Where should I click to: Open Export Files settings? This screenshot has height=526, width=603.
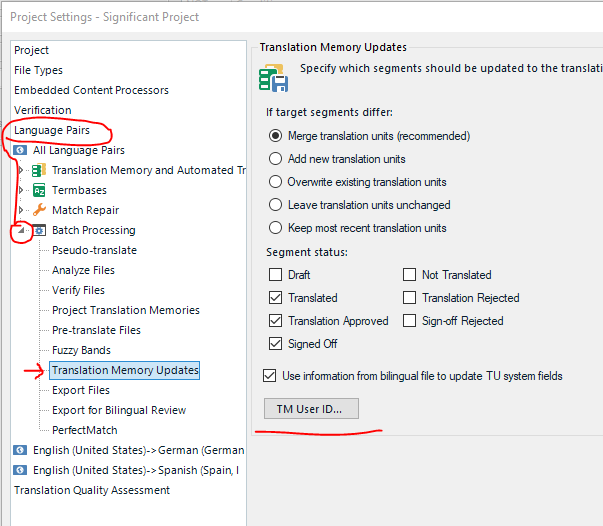tap(81, 390)
